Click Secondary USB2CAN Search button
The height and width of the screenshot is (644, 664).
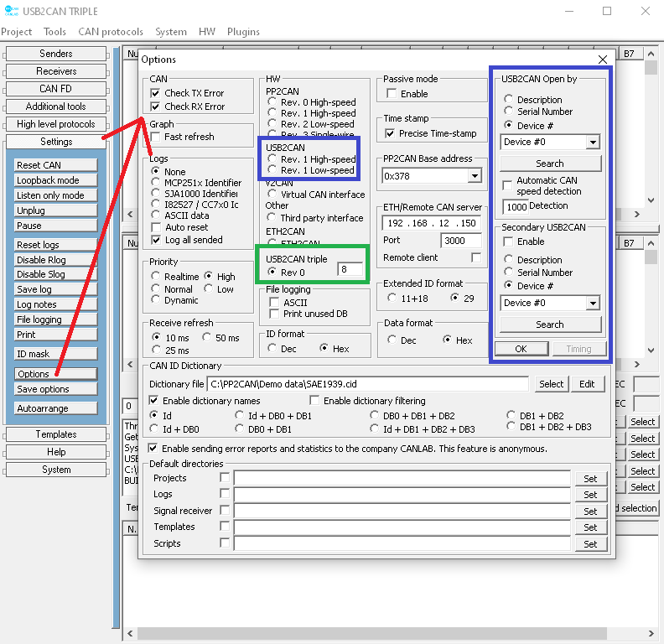click(550, 325)
